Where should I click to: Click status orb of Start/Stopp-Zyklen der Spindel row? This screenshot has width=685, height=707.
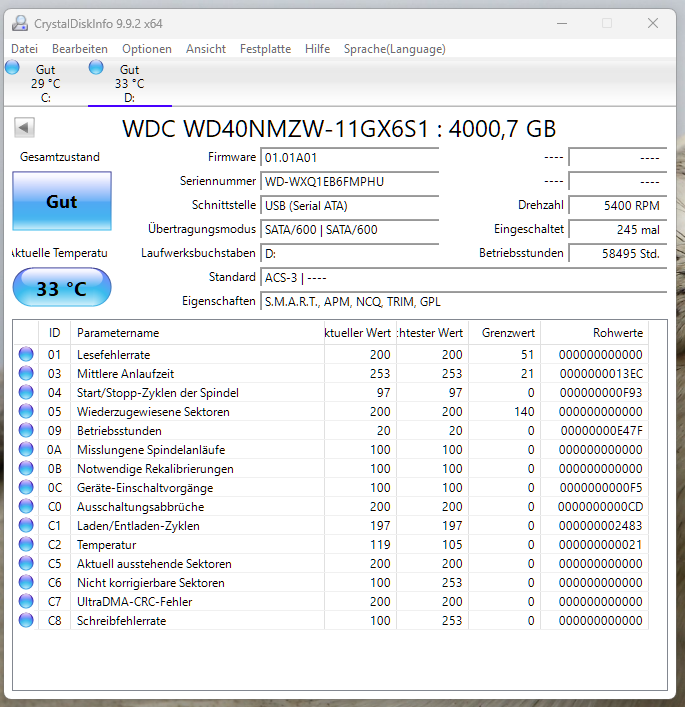click(26, 392)
